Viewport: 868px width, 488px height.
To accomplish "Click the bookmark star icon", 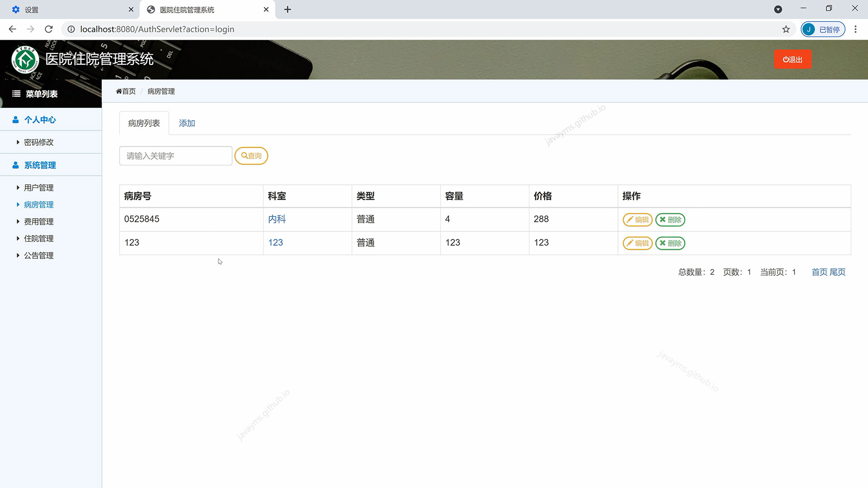I will coord(786,29).
